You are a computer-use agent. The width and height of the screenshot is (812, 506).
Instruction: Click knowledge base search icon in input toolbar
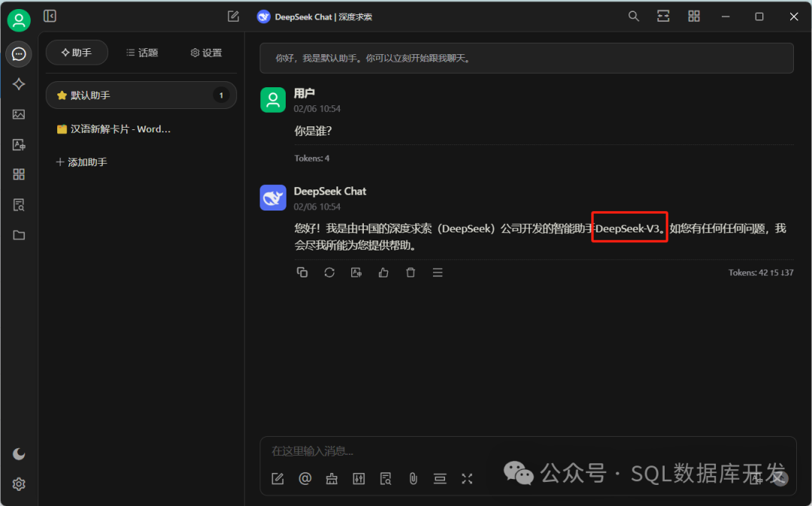(386, 478)
